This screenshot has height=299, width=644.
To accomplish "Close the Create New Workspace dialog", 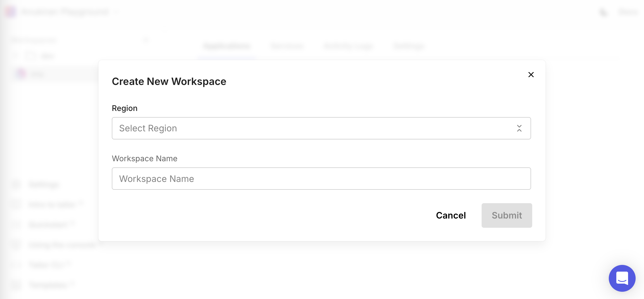I will coord(531,75).
